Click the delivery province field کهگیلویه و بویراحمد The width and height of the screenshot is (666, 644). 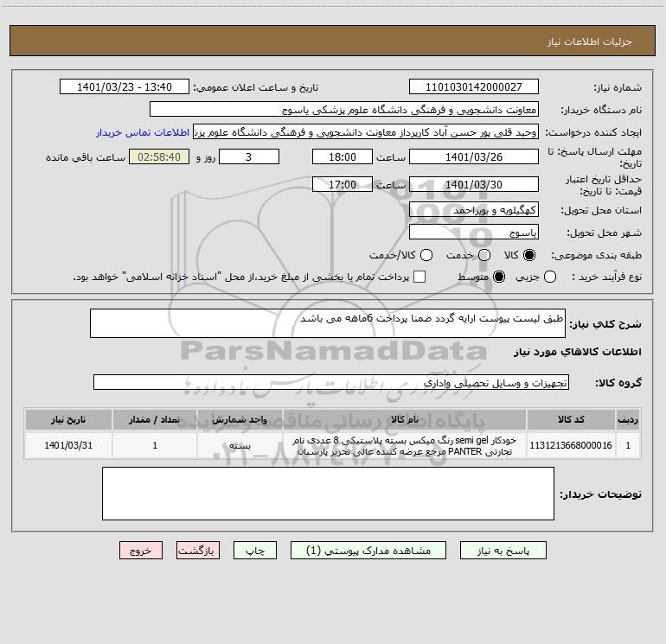(x=474, y=210)
